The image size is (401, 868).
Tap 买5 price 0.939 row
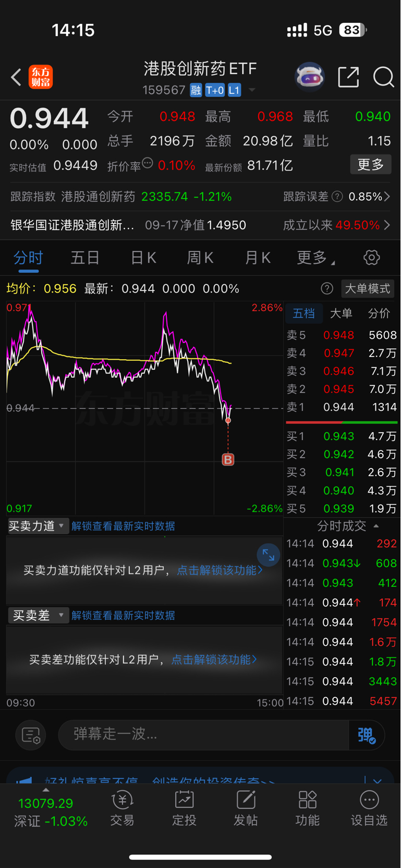[342, 508]
